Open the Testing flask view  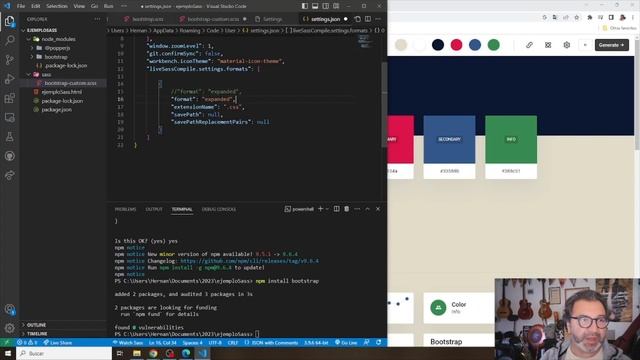[9, 137]
